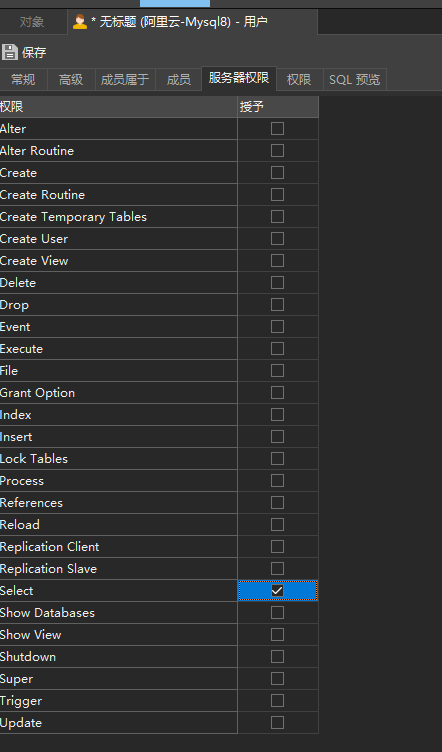Image resolution: width=442 pixels, height=752 pixels.
Task: Click the Create User row label
Action: click(34, 239)
